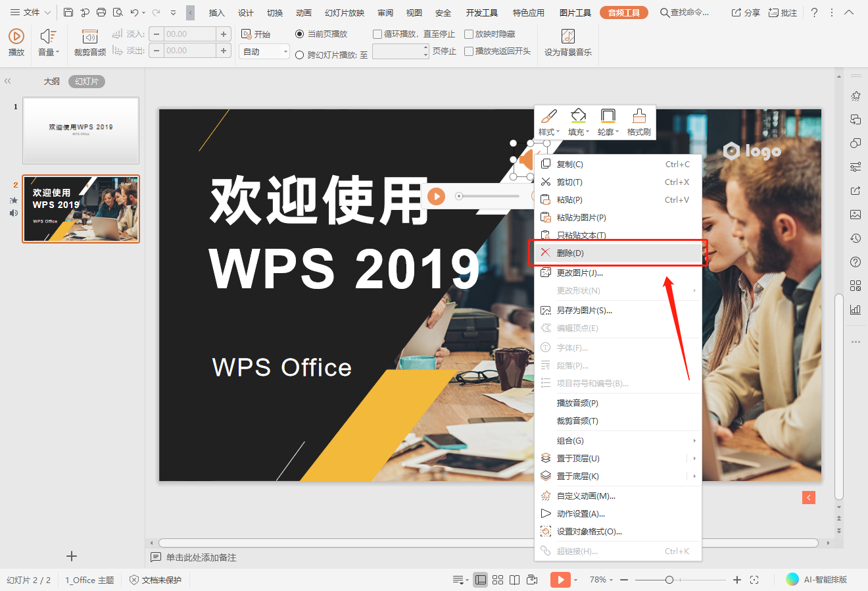The width and height of the screenshot is (868, 591).
Task: Enable Rewind After Playing checkbox (播放完返回开头)
Action: point(469,51)
